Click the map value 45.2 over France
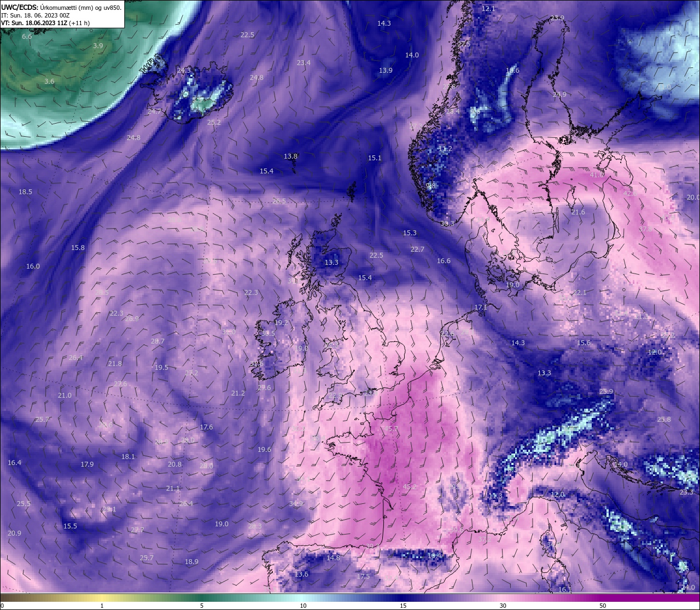This screenshot has height=610, width=700. click(x=410, y=486)
